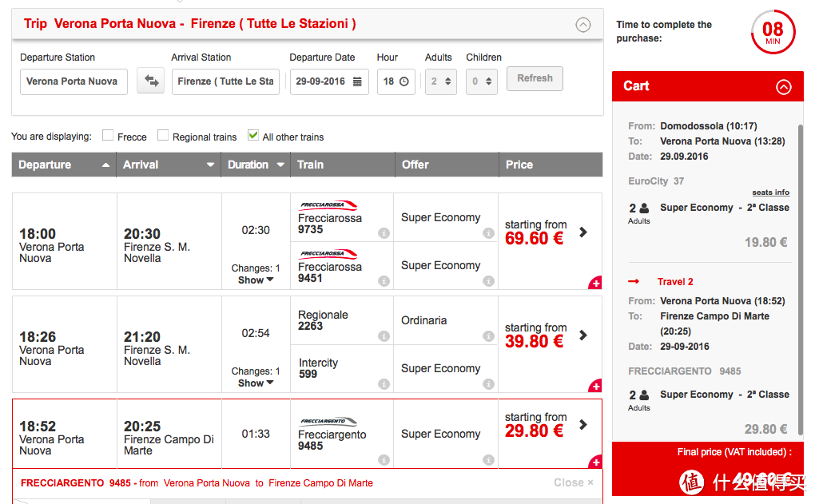This screenshot has height=504, width=815.
Task: Open Ordinaria offer info icon
Action: (488, 336)
